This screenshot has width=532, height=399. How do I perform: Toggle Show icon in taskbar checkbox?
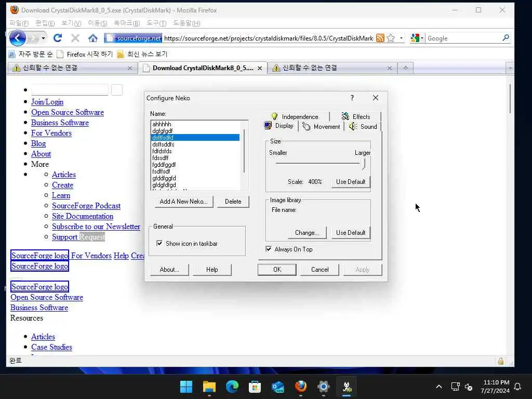[159, 243]
